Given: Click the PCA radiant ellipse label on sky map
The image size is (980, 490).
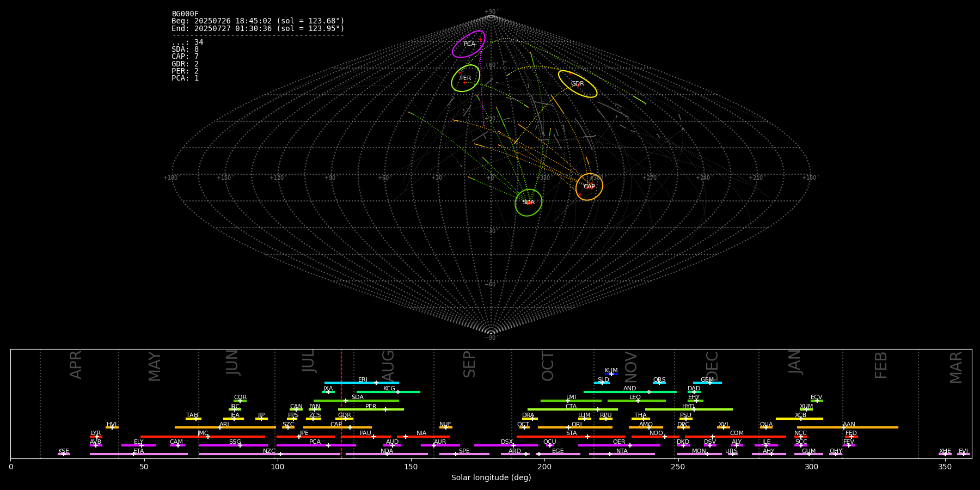Looking at the screenshot, I should coord(469,44).
